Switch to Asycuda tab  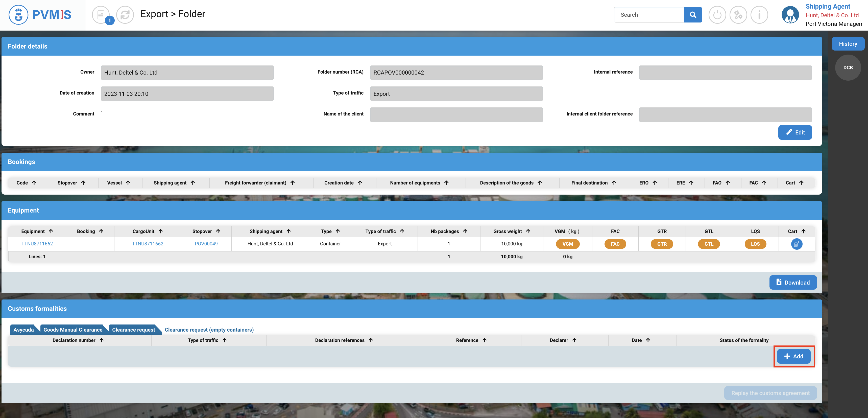(23, 330)
